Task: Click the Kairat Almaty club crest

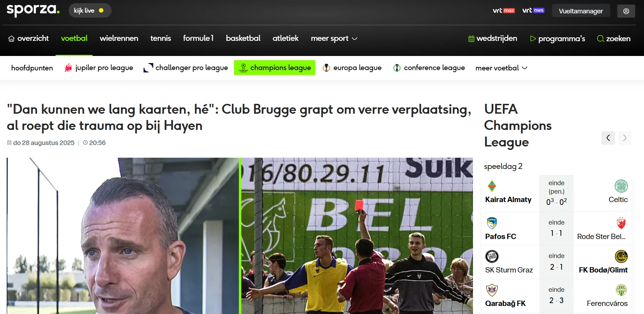Action: [x=492, y=186]
